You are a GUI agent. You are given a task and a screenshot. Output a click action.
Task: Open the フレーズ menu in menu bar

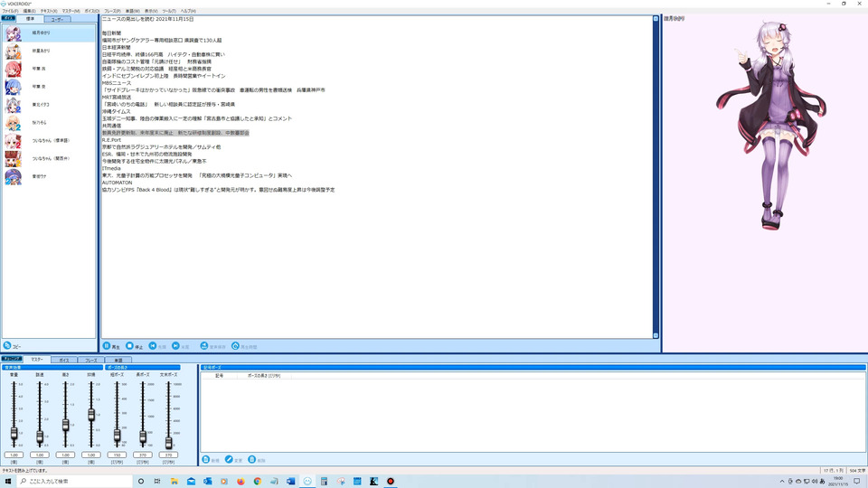112,11
